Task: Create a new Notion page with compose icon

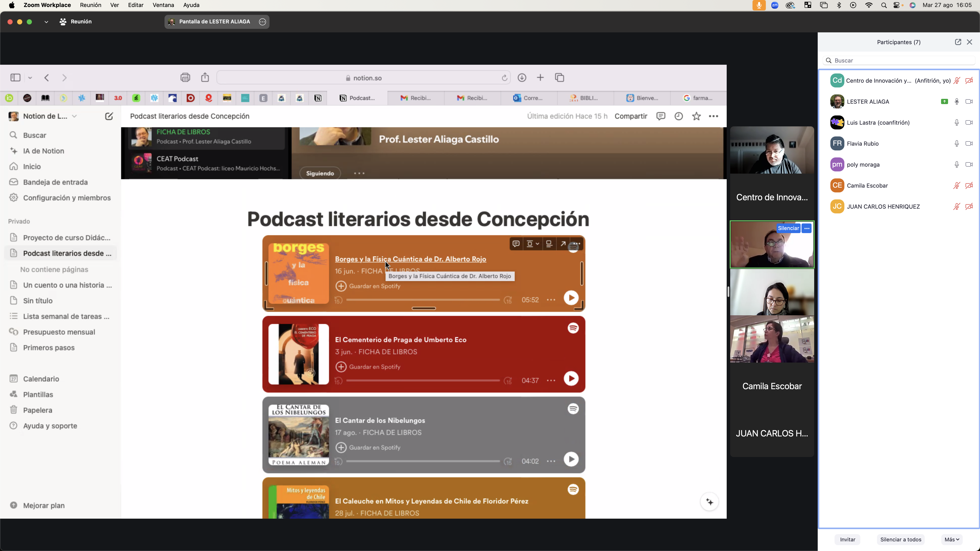Action: (109, 116)
